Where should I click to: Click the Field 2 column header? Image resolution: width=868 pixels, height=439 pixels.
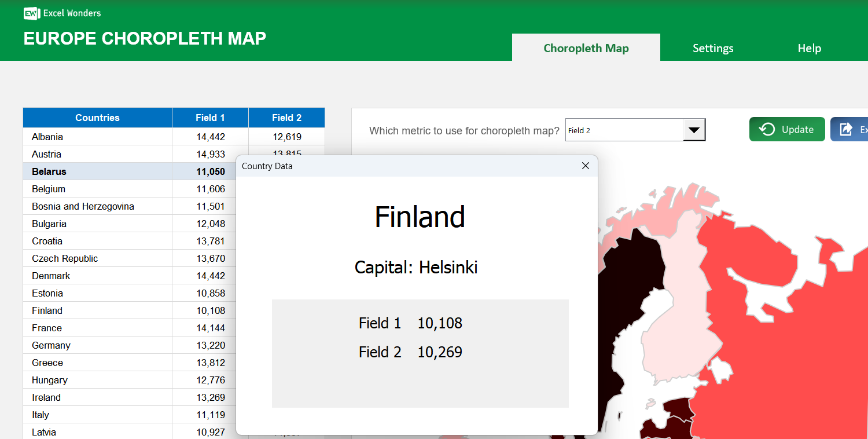click(286, 118)
